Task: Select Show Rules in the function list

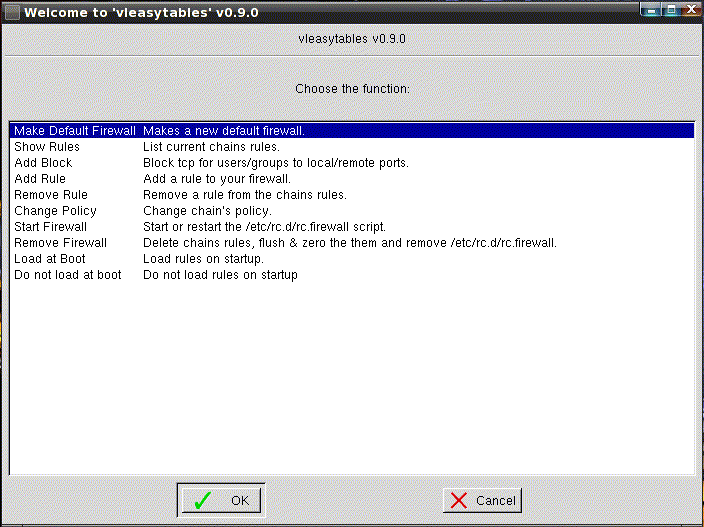Action: click(47, 147)
